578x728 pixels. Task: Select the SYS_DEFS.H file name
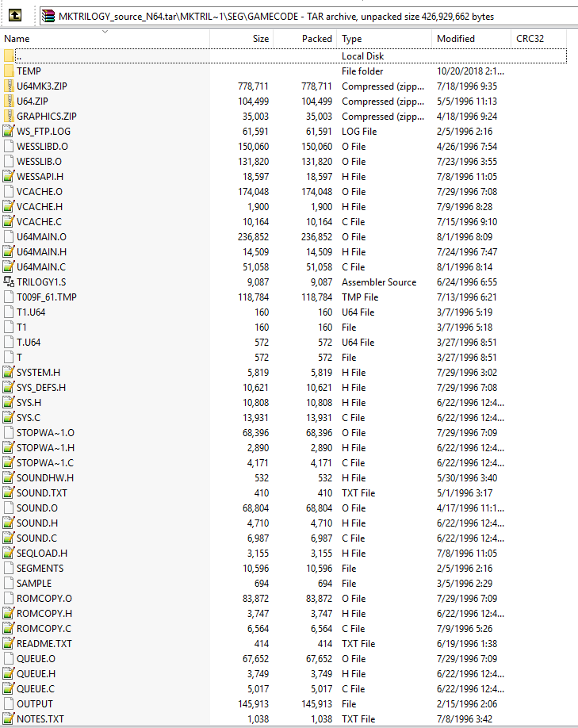[41, 388]
